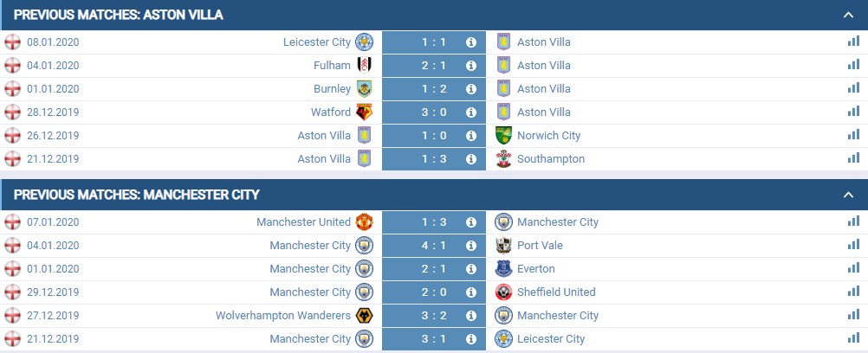Collapse the Previous Matches: Aston Villa section
868x353 pixels.
click(848, 15)
